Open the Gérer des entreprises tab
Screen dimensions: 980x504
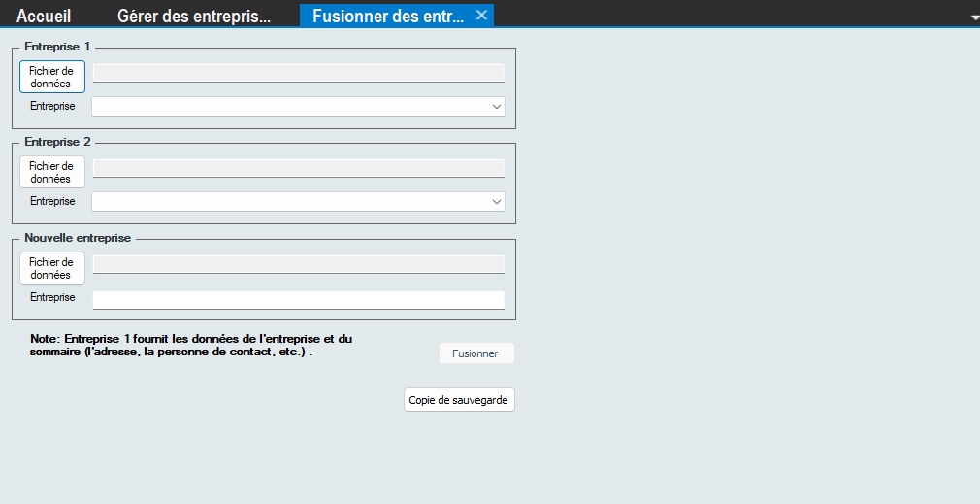pyautogui.click(x=193, y=16)
